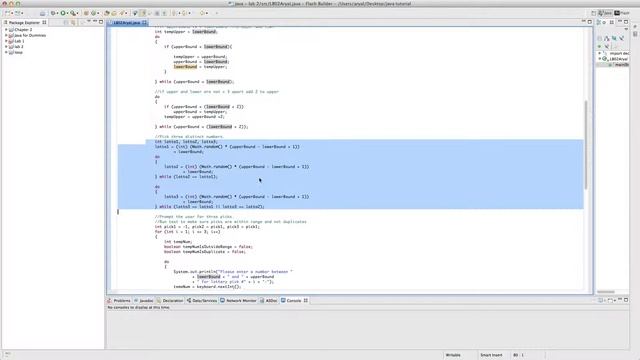Click the New file wizard icon
The image size is (640, 360).
(x=7, y=13)
